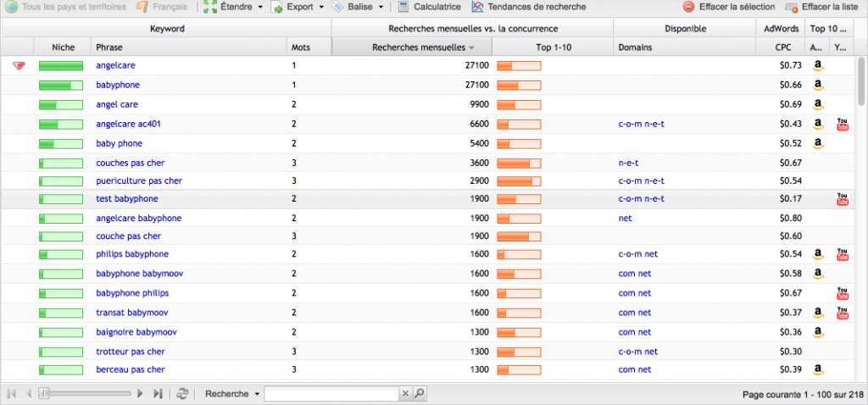This screenshot has width=868, height=405.
Task: Click the $0.80 CPC value
Action: click(791, 218)
